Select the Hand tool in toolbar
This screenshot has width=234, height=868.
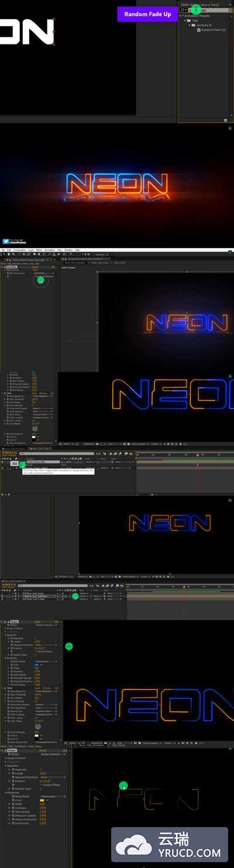[9, 254]
